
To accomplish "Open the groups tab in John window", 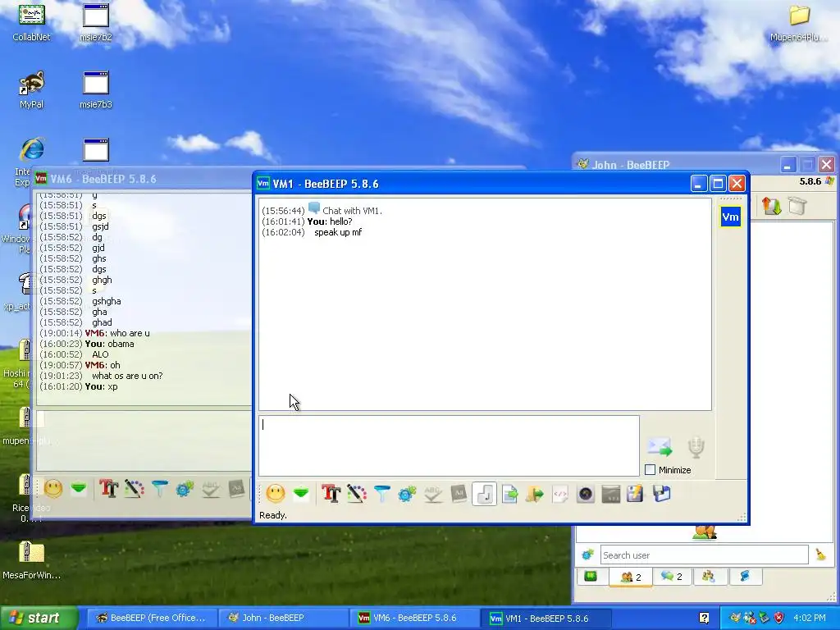I will 709,577.
